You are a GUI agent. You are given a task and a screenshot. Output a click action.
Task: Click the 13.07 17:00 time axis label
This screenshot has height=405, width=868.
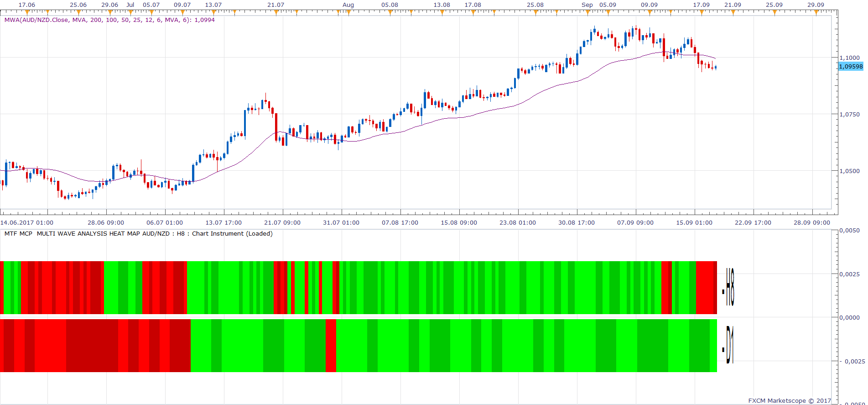pyautogui.click(x=223, y=223)
